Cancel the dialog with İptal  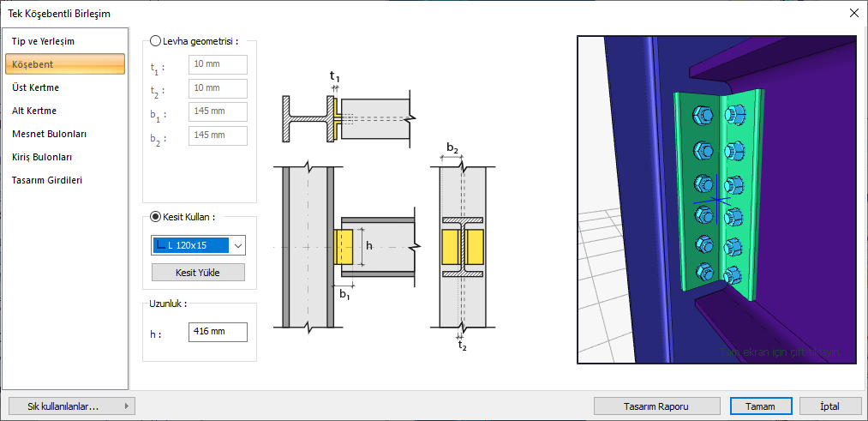click(830, 406)
